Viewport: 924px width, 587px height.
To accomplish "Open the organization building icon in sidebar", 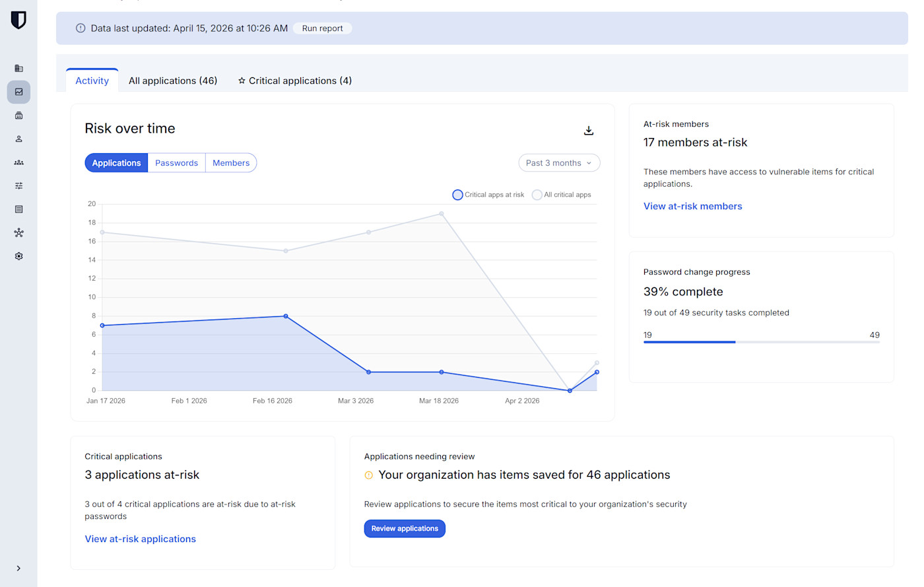I will point(18,69).
